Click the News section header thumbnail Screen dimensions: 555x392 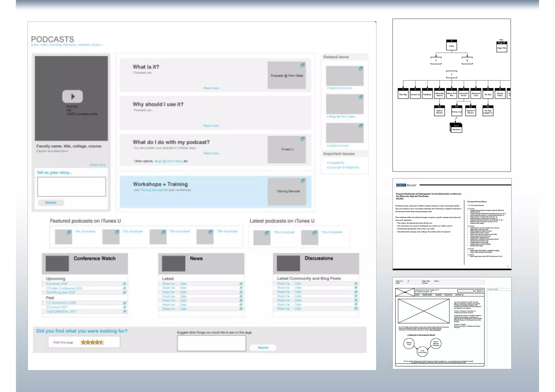(173, 263)
